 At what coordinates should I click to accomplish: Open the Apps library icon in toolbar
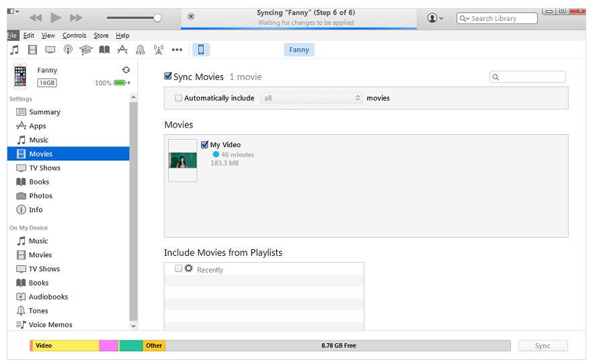click(x=122, y=50)
